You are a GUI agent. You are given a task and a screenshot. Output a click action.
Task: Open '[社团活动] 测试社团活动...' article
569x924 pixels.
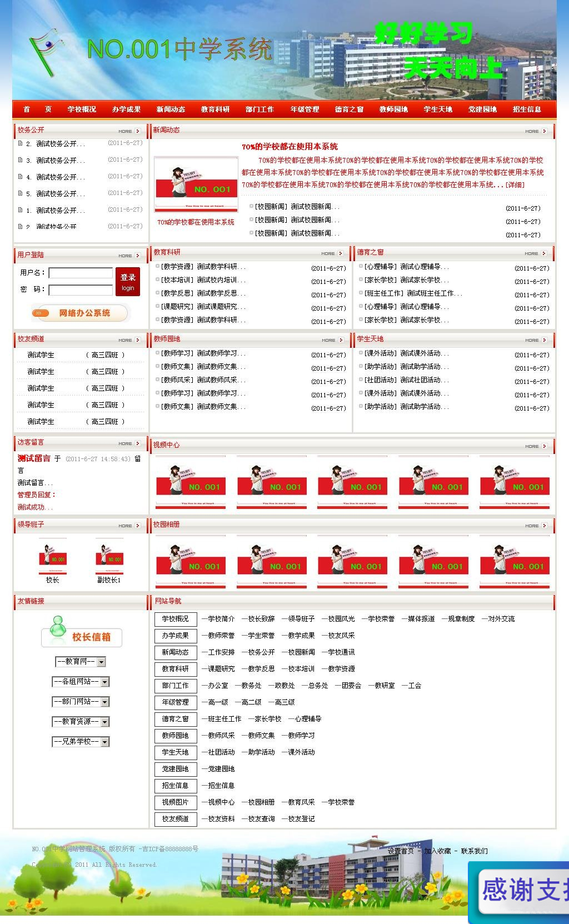click(406, 380)
